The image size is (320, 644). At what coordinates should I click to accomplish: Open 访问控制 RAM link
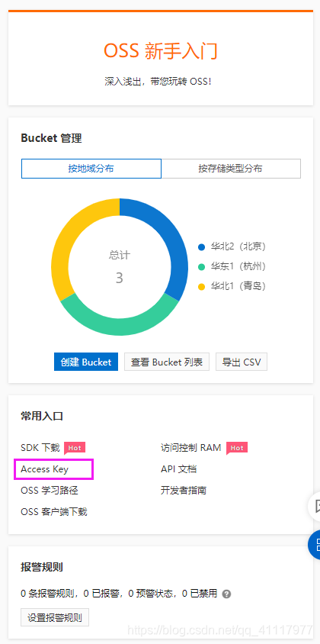[x=190, y=447]
